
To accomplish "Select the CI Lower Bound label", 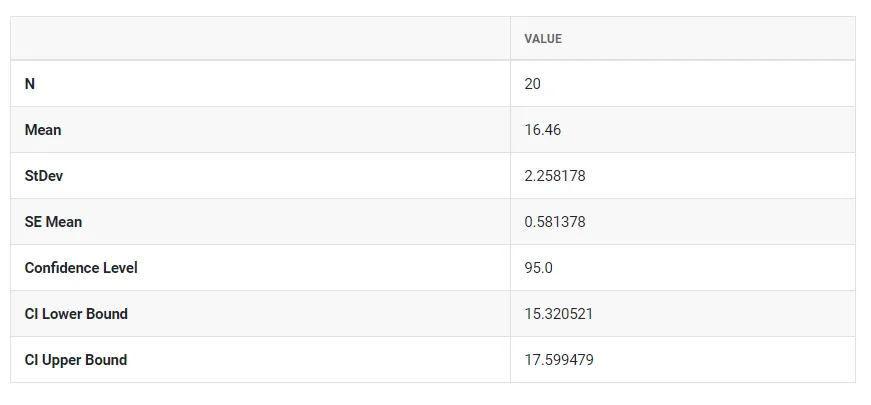I will [76, 314].
